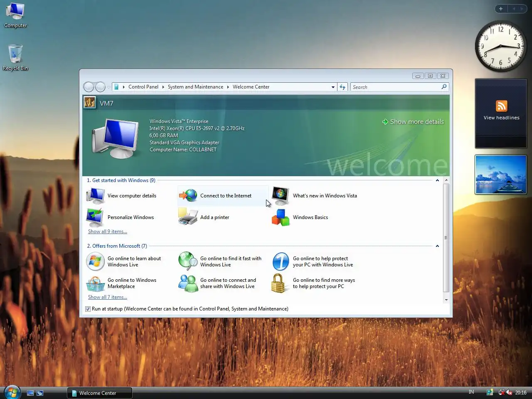Click the analog clock gadget
532x399 pixels.
(x=500, y=46)
